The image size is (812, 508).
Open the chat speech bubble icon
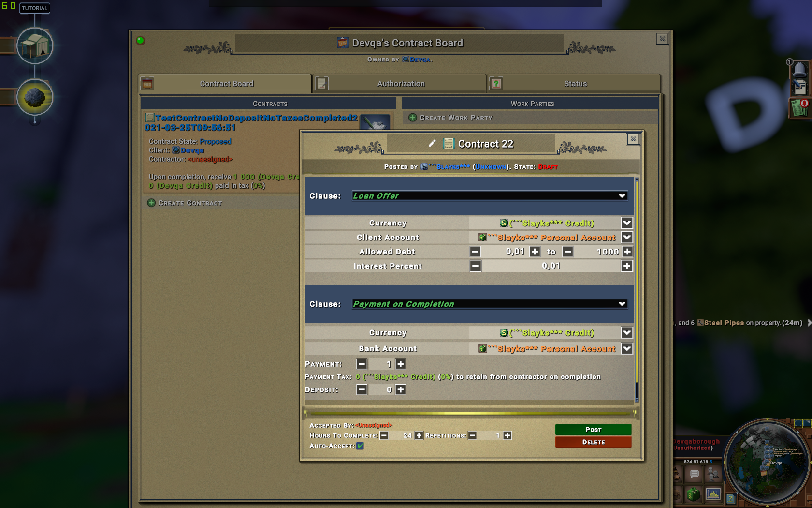coord(694,474)
